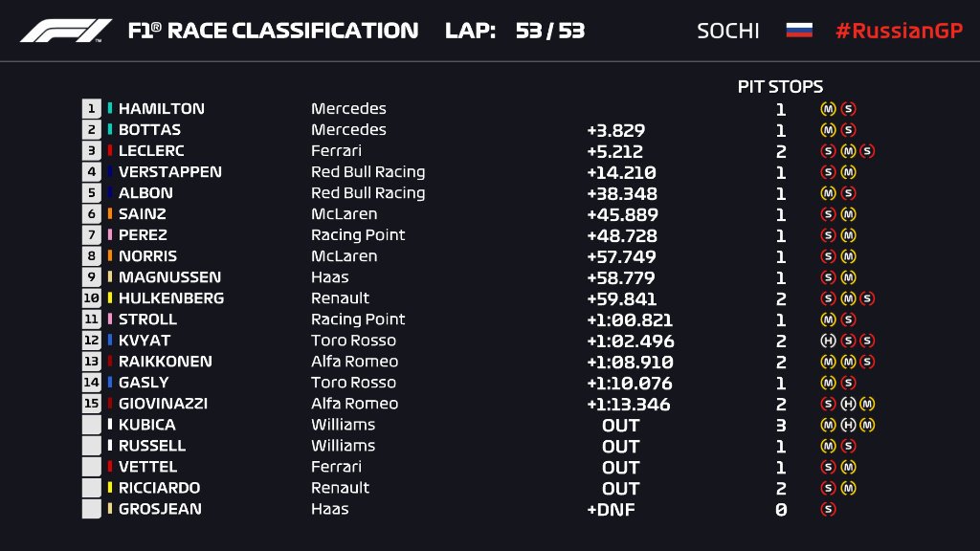Screen dimensions: 980x551
Task: Click Hamilton's medium tyre icon
Action: tap(829, 109)
